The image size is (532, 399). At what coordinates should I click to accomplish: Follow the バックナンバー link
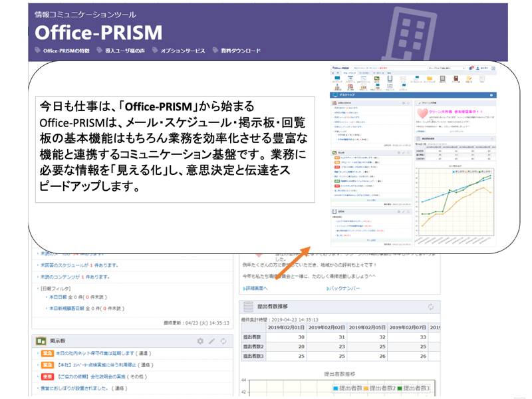point(343,289)
